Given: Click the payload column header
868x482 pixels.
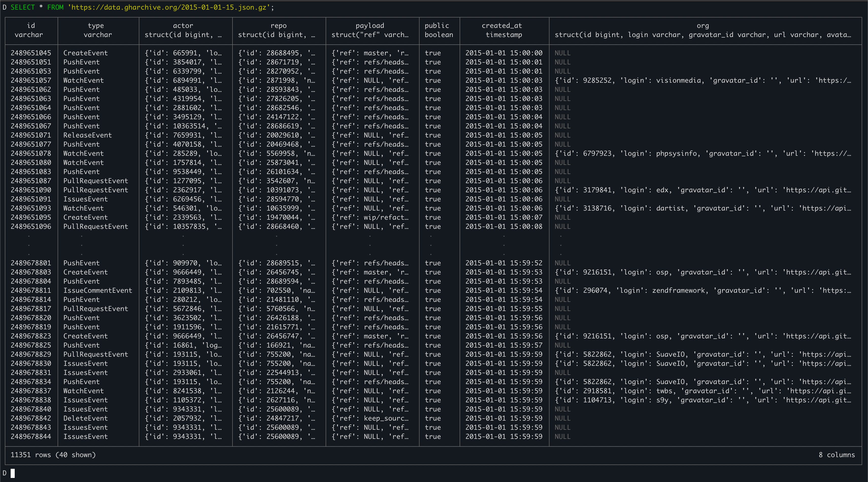Looking at the screenshot, I should (x=370, y=30).
